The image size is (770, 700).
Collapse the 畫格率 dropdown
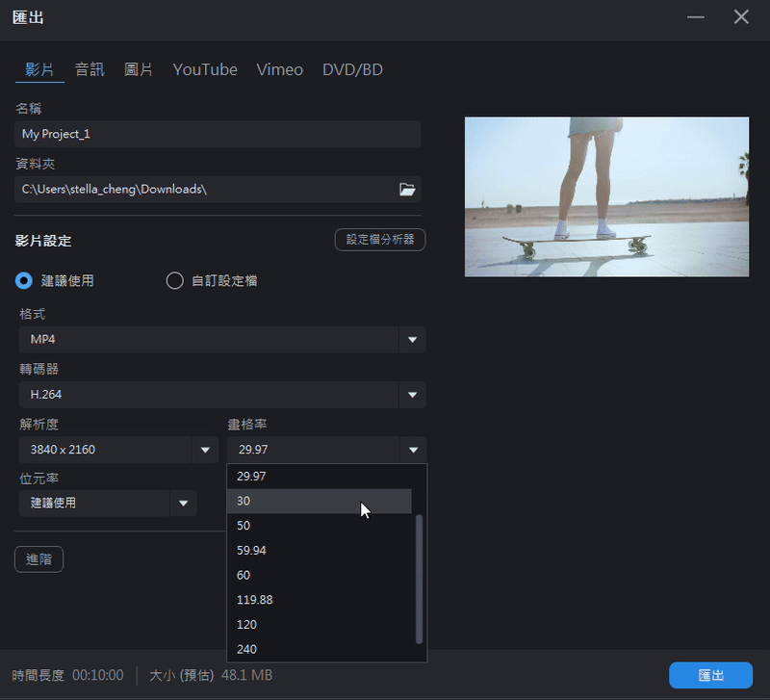412,450
